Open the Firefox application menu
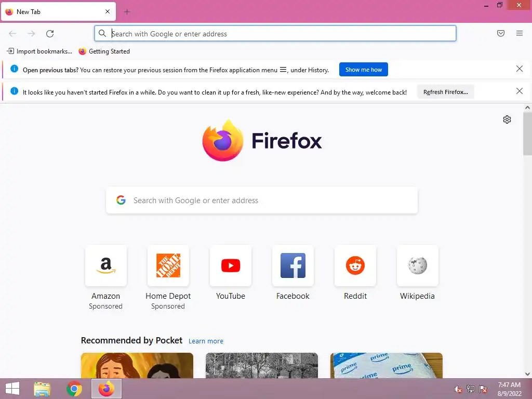Viewport: 532px width, 399px height. tap(520, 33)
